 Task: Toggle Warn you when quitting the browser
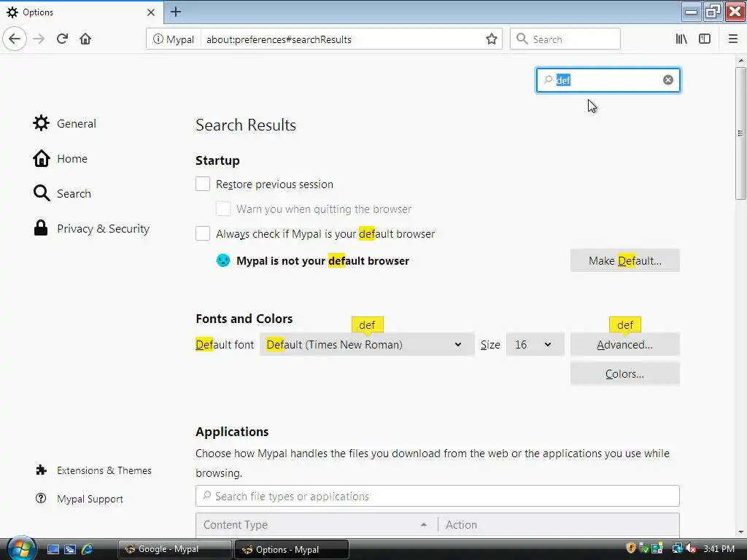pyautogui.click(x=223, y=209)
